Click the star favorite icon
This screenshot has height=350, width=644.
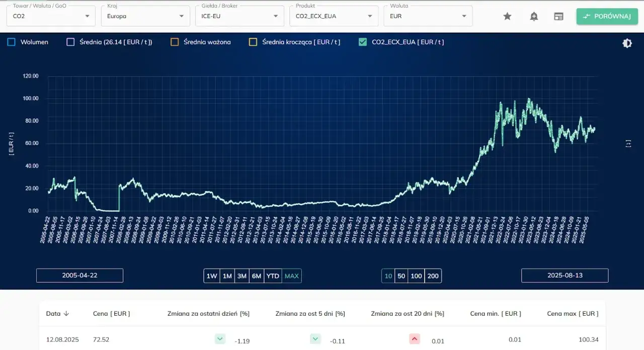[x=507, y=16]
